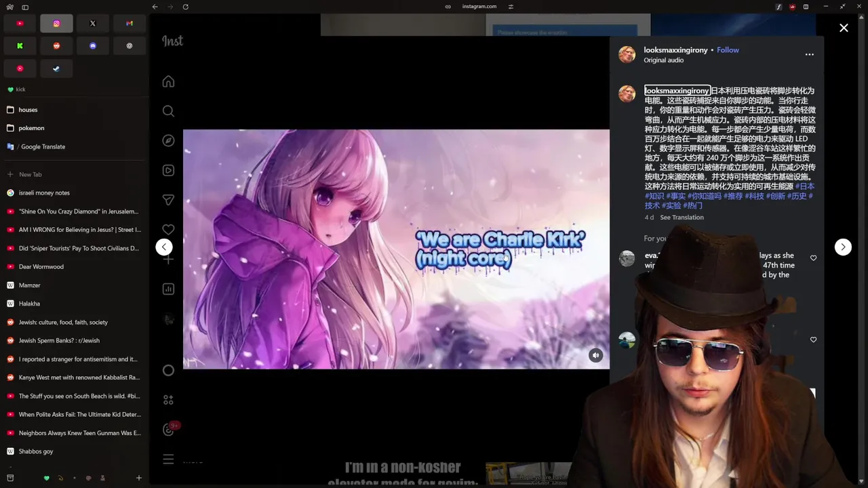
Task: Open 'Kanye West met with renowned Kabbalist' tab
Action: [73, 378]
